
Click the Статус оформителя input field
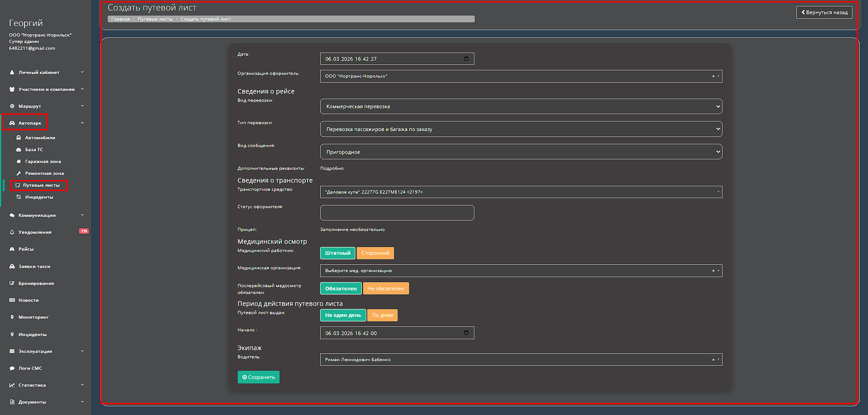pos(397,213)
